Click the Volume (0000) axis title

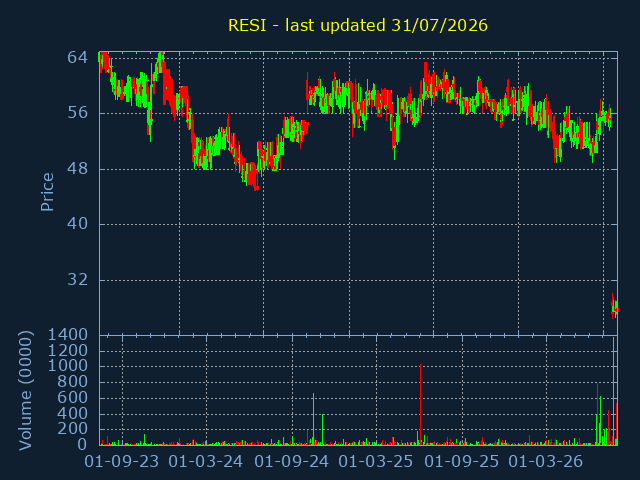25,391
